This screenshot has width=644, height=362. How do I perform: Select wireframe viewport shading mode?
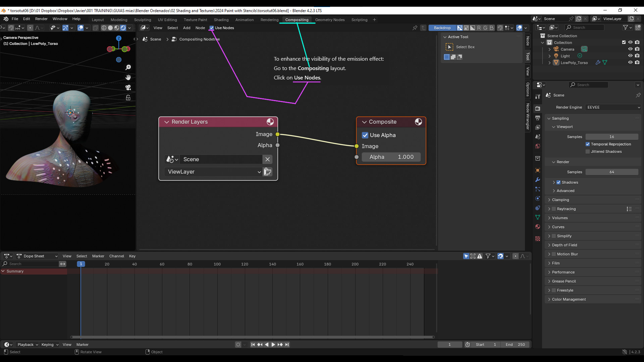[104, 28]
